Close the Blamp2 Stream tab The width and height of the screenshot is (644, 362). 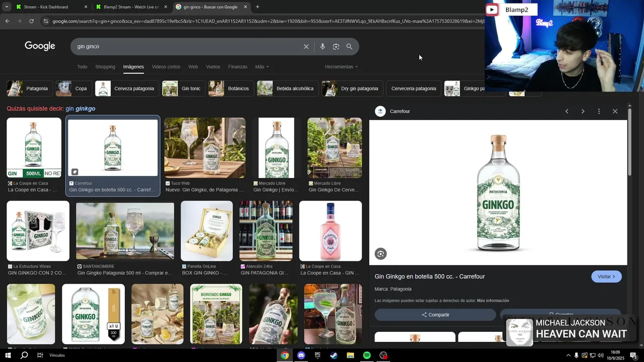click(166, 7)
